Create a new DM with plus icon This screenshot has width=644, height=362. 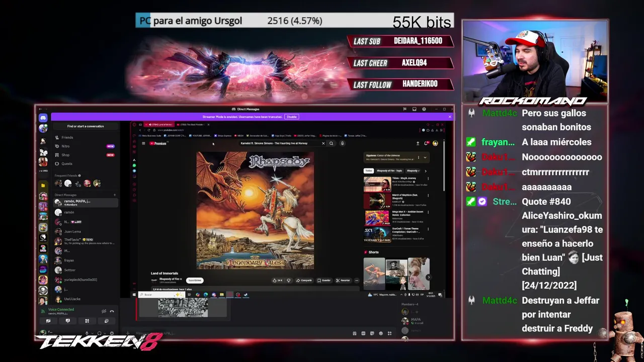(114, 195)
